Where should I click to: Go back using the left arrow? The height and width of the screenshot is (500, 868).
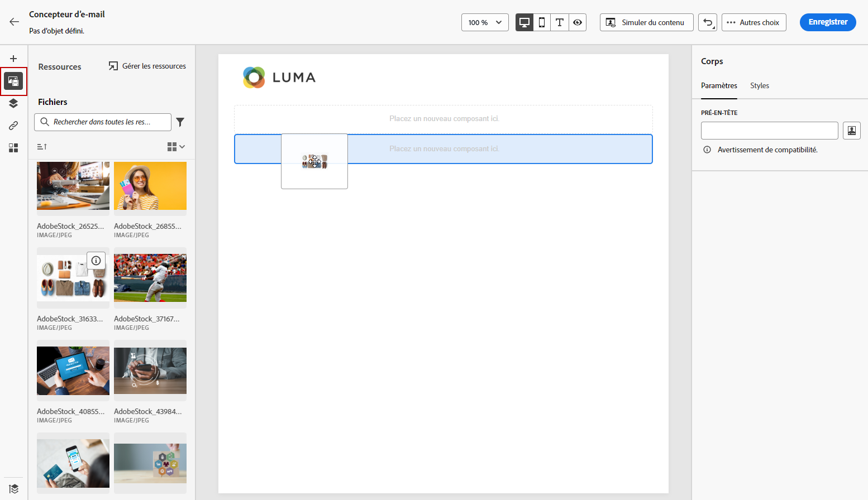click(x=14, y=22)
